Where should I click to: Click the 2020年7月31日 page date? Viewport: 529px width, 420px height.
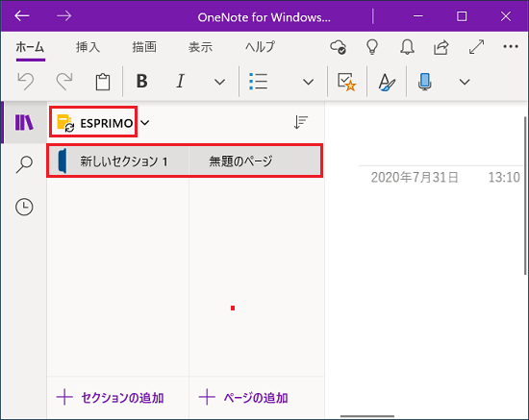(x=415, y=177)
